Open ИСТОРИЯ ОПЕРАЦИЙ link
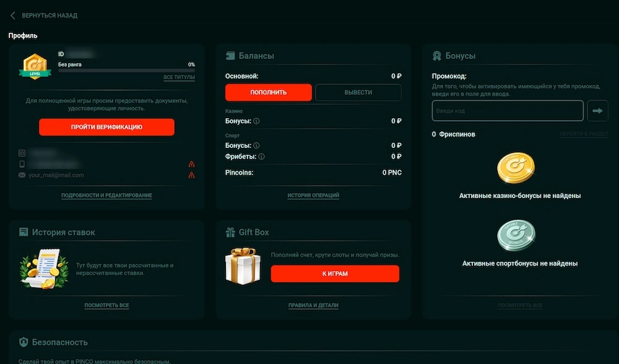The image size is (619, 364). pyautogui.click(x=313, y=196)
